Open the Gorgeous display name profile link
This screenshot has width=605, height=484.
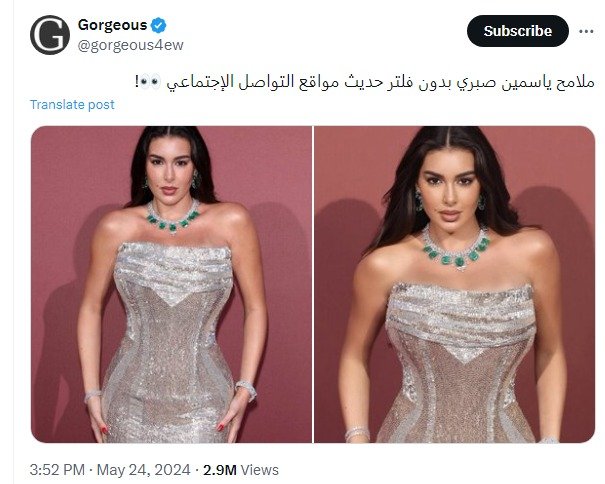tap(112, 25)
